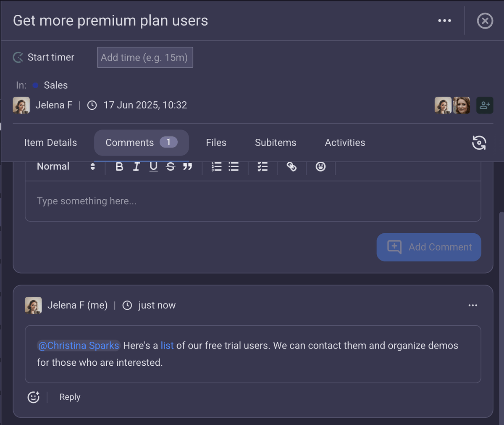Screen dimensions: 504x425
Task: Click the Add Comment button
Action: point(429,247)
